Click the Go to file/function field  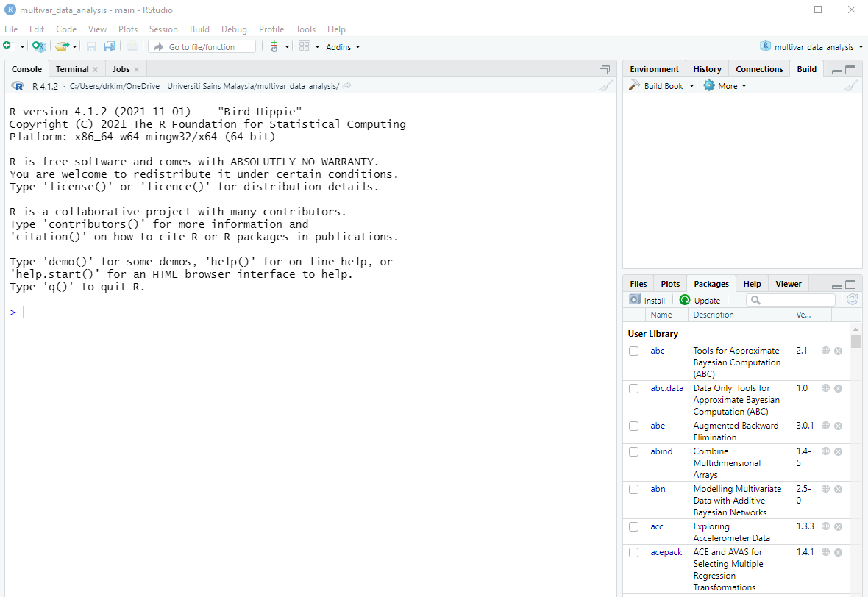[202, 47]
